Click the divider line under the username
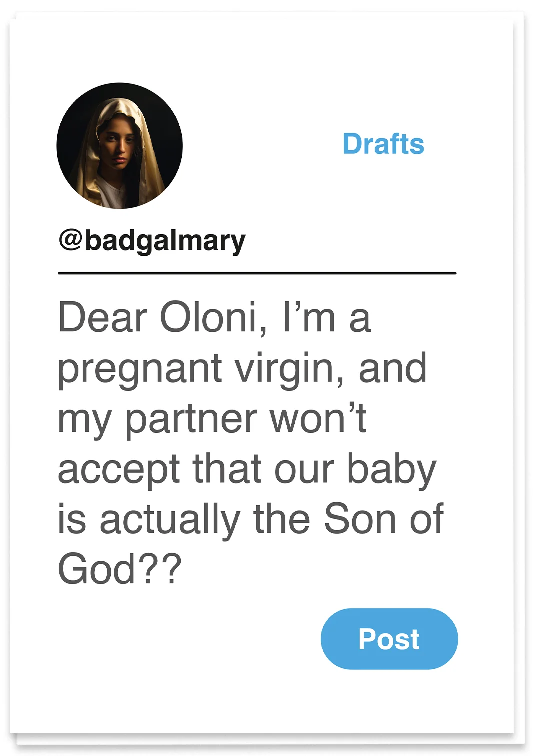The height and width of the screenshot is (756, 534). pyautogui.click(x=257, y=273)
